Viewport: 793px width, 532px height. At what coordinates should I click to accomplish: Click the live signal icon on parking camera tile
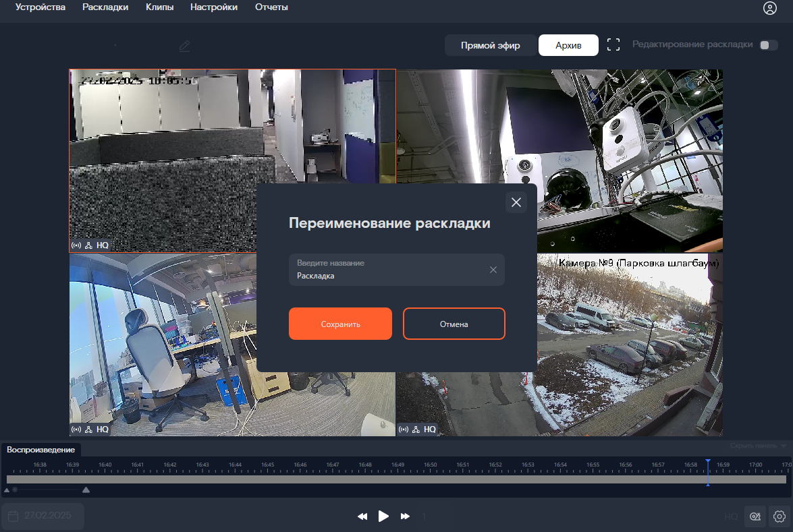(404, 430)
